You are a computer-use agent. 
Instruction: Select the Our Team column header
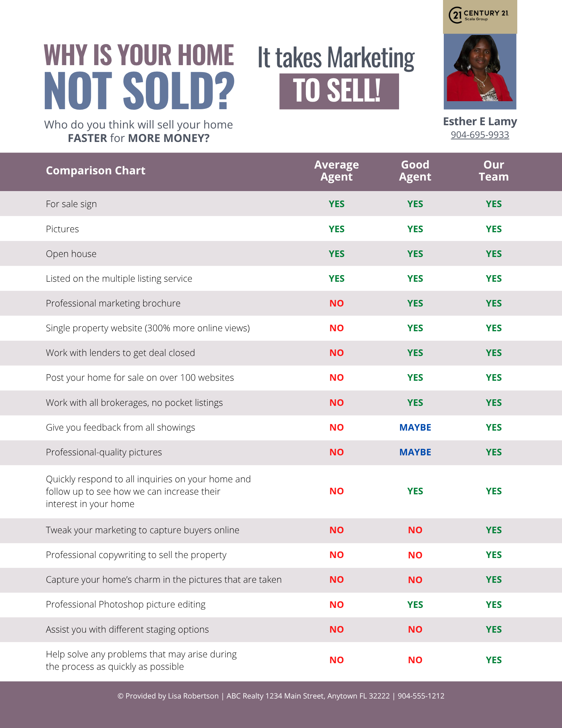click(x=494, y=171)
